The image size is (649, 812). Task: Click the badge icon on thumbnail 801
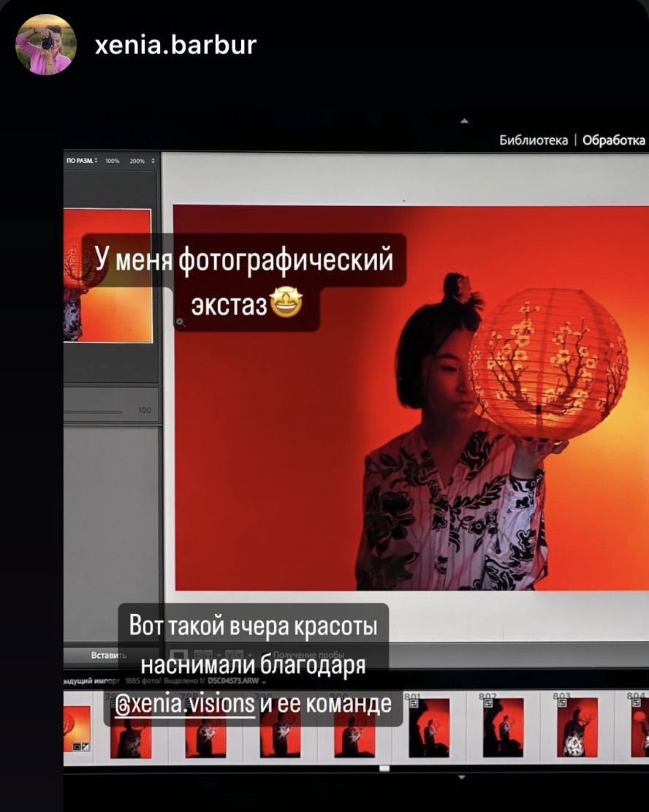(x=414, y=702)
